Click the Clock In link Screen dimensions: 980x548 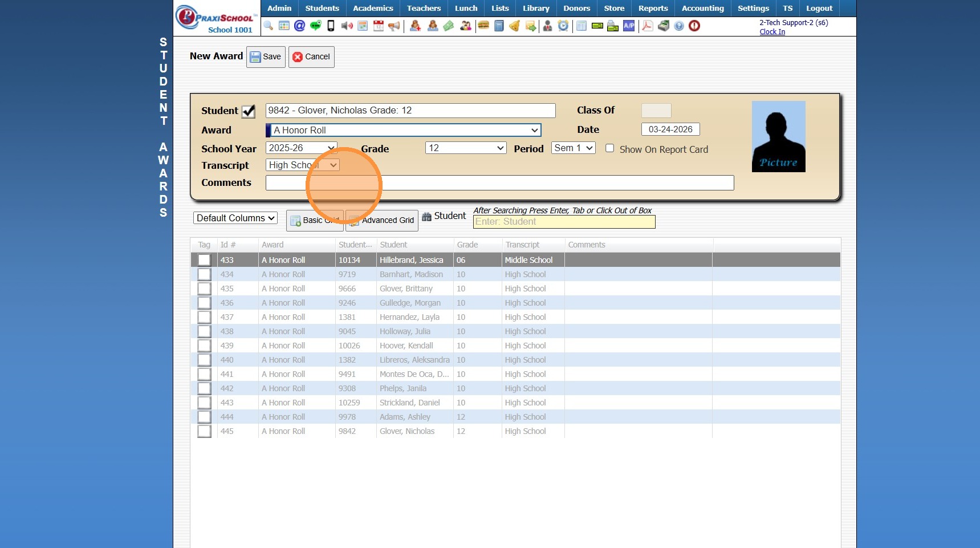click(772, 32)
